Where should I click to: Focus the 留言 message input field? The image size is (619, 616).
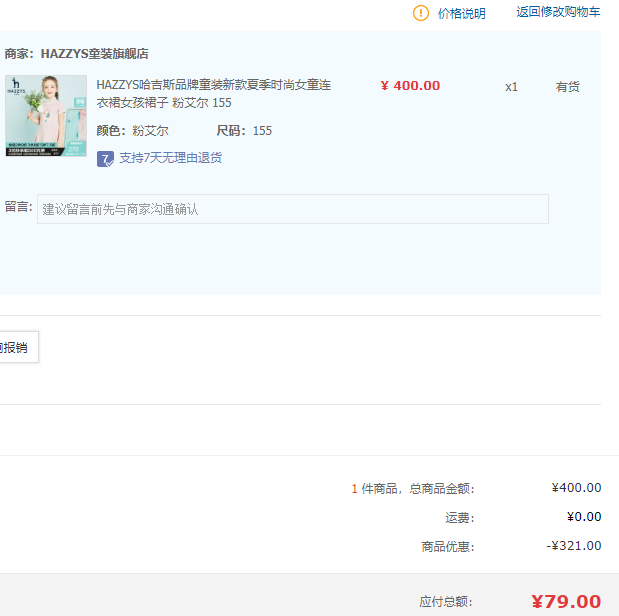(x=292, y=209)
